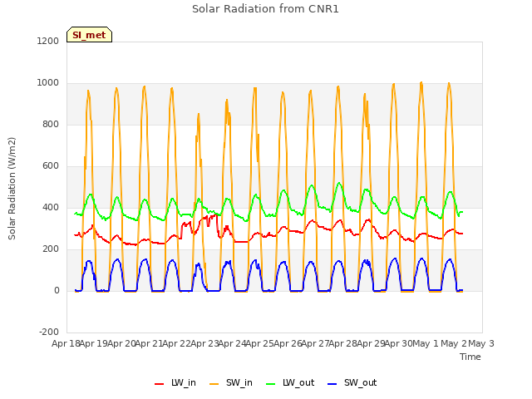Click the Apr 30 x-axis tick label
Screen dimensions: 532x399
(x=398, y=343)
